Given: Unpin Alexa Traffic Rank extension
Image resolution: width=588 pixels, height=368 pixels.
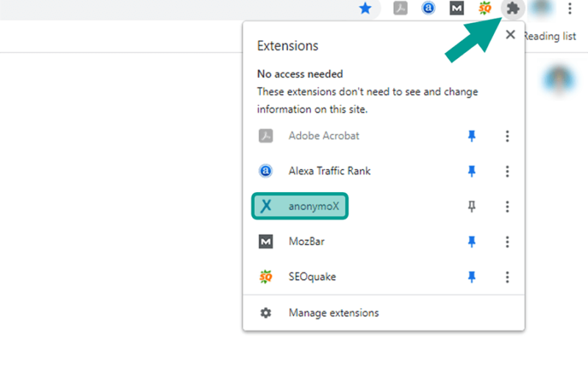Looking at the screenshot, I should [471, 171].
